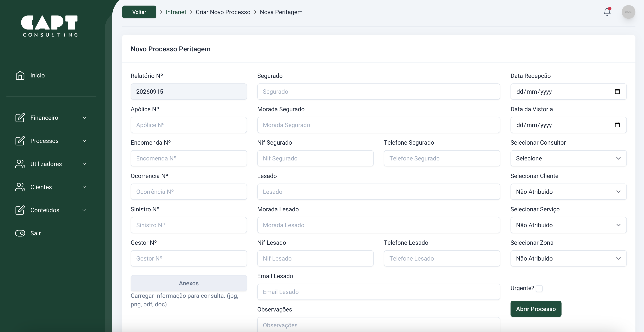This screenshot has width=644, height=332.
Task: Open the Selecionar Consultor dropdown
Action: tap(568, 158)
